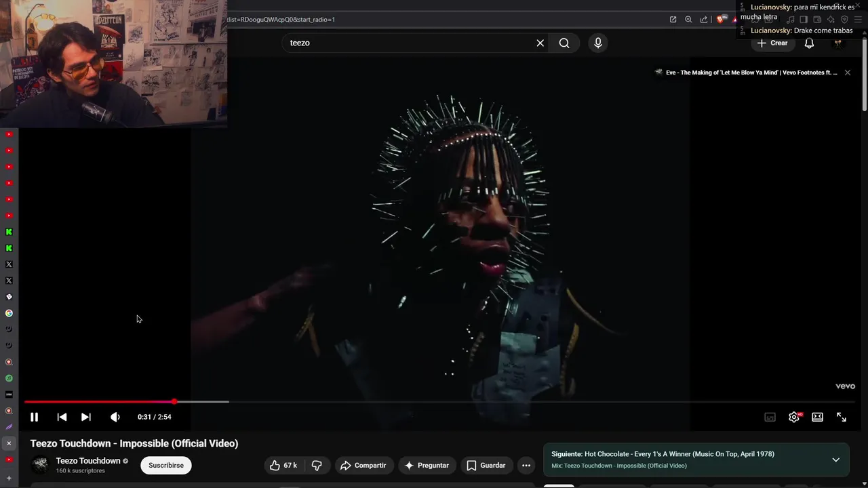Open the Brave Shields lion icon

721,19
